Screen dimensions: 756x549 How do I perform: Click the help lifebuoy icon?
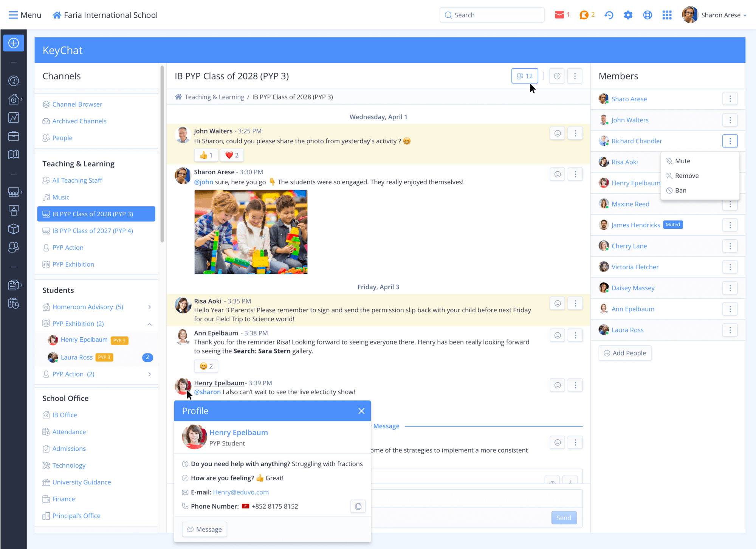[648, 15]
